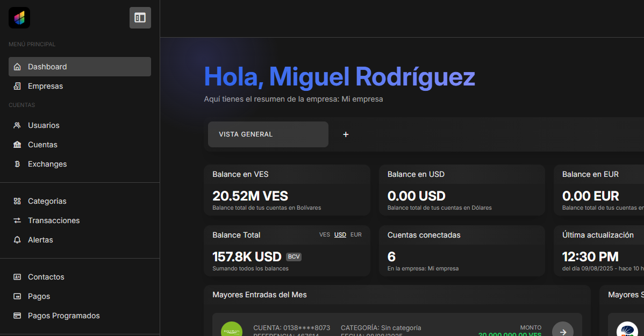Viewport: 644px width, 336px height.
Task: Click the 20.52M VES amount
Action: pos(250,196)
